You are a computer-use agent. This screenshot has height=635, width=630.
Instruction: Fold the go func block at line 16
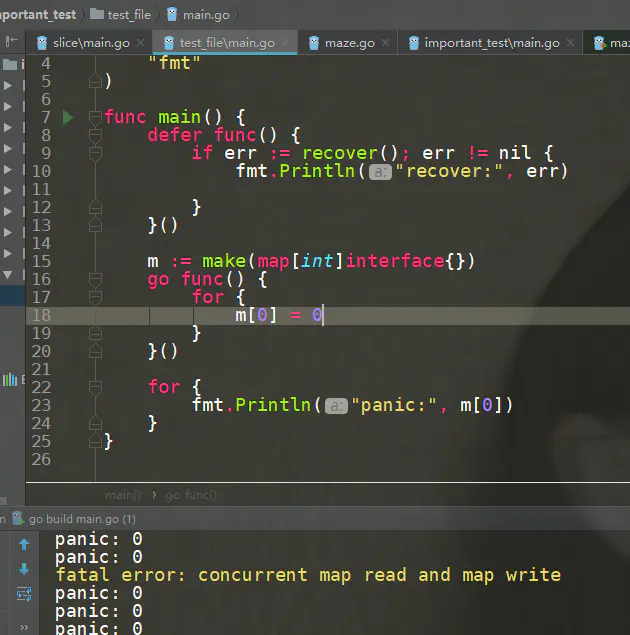point(95,279)
